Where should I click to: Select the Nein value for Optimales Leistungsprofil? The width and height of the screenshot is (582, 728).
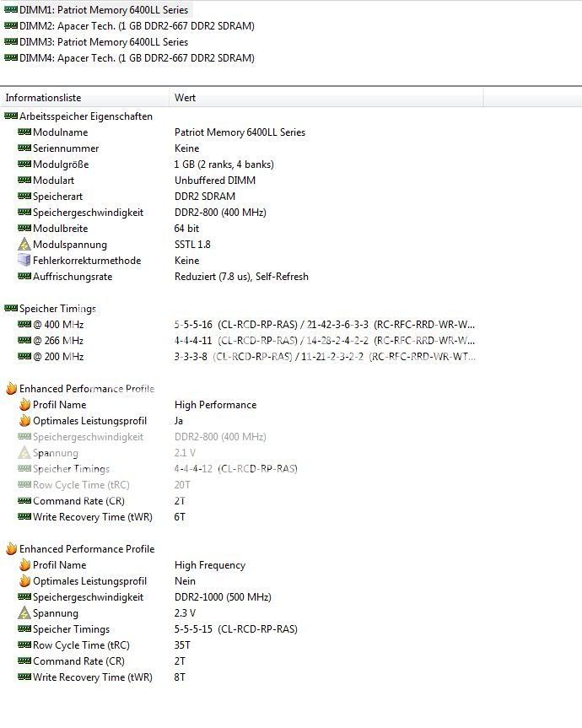click(x=185, y=581)
